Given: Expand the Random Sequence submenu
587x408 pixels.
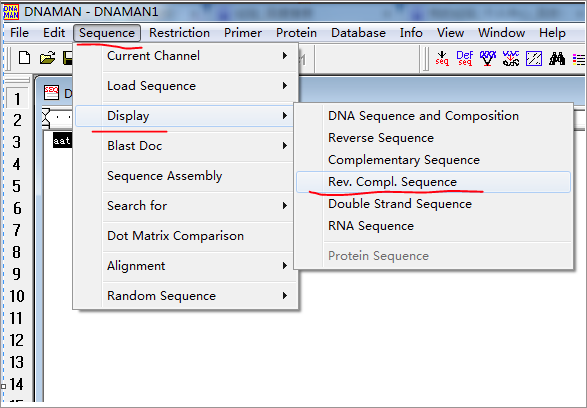Looking at the screenshot, I should tap(186, 296).
